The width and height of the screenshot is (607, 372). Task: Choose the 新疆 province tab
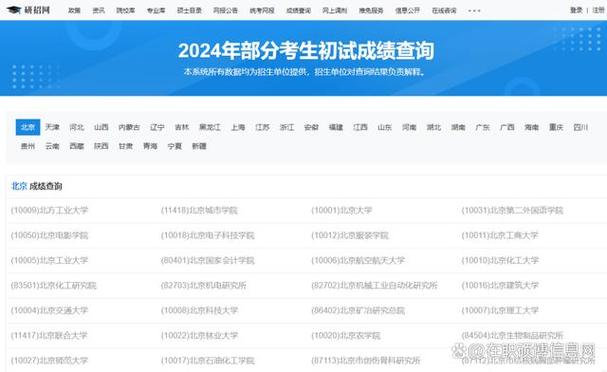pos(199,146)
